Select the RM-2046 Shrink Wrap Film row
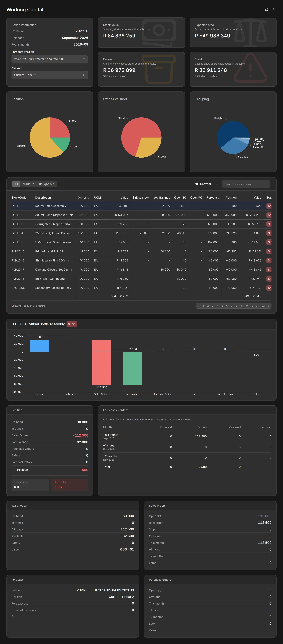Screen dimensions: 283x644 (141, 260)
